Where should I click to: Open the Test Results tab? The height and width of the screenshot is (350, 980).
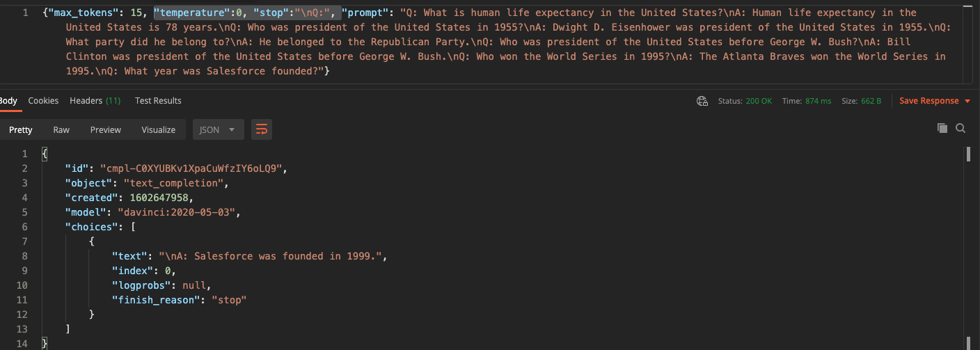point(158,101)
